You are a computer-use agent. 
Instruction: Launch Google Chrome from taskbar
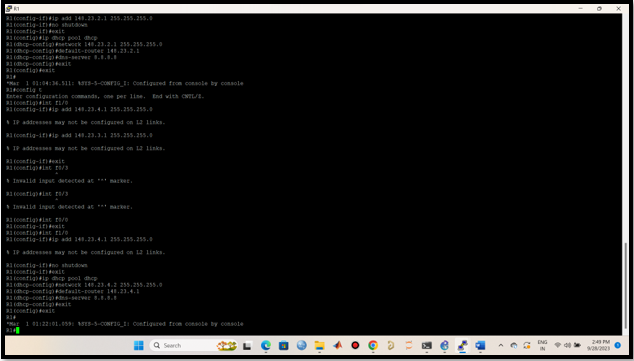373,346
